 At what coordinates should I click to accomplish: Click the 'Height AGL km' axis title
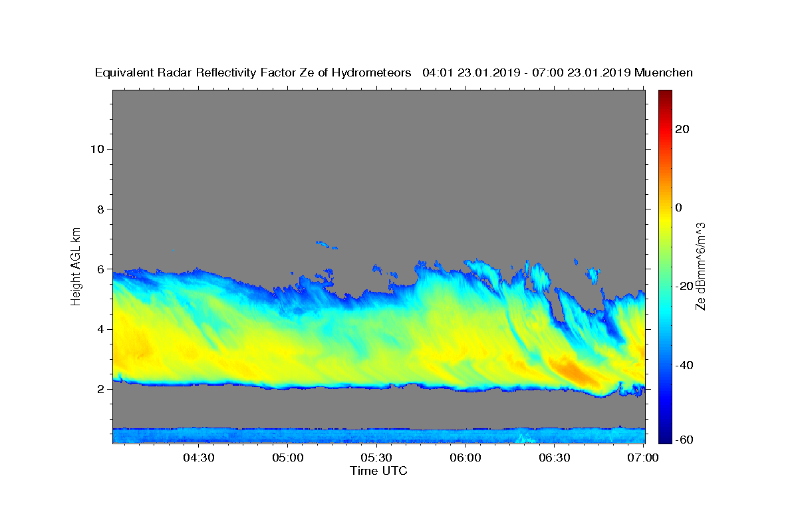click(76, 265)
